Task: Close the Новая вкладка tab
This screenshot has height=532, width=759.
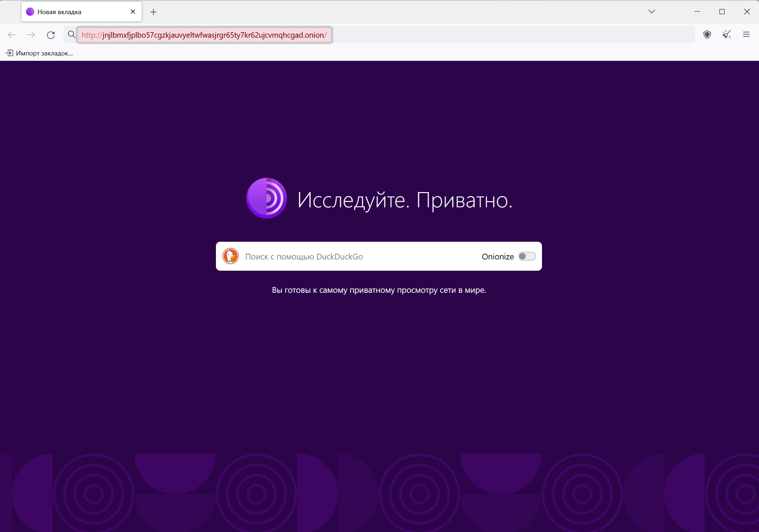Action: point(133,12)
